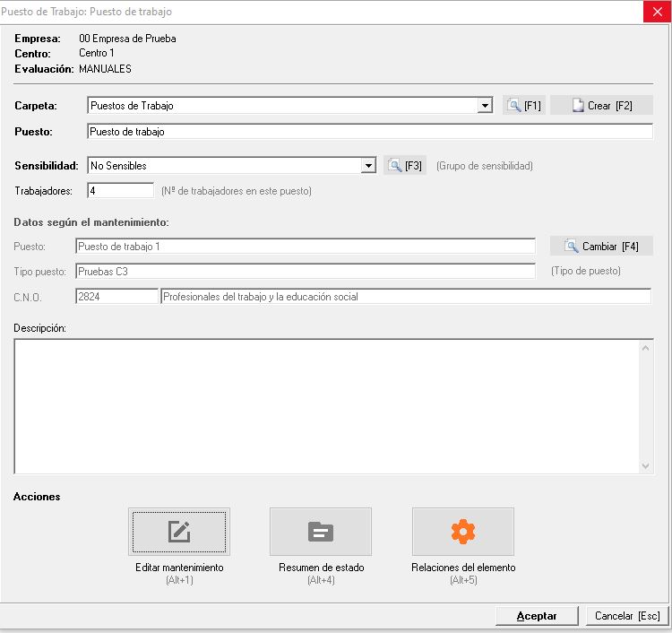Expand the Carpeta dropdown list
Image resolution: width=672 pixels, height=633 pixels.
click(x=485, y=106)
